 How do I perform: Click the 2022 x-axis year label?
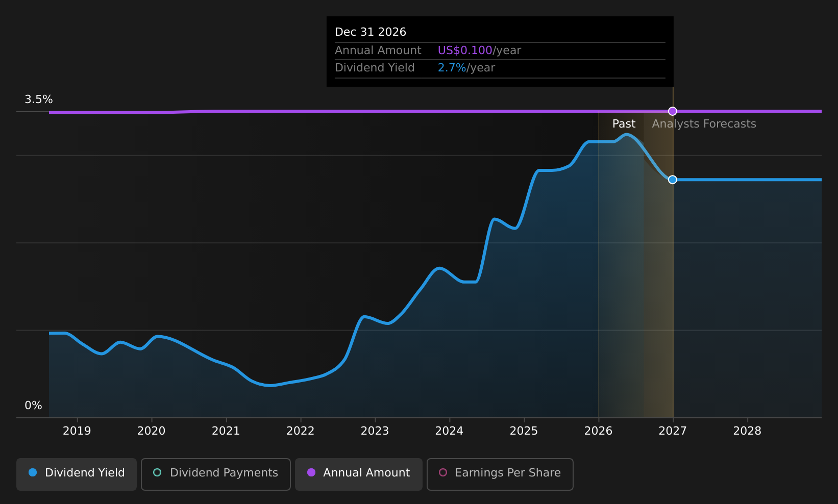tap(301, 431)
